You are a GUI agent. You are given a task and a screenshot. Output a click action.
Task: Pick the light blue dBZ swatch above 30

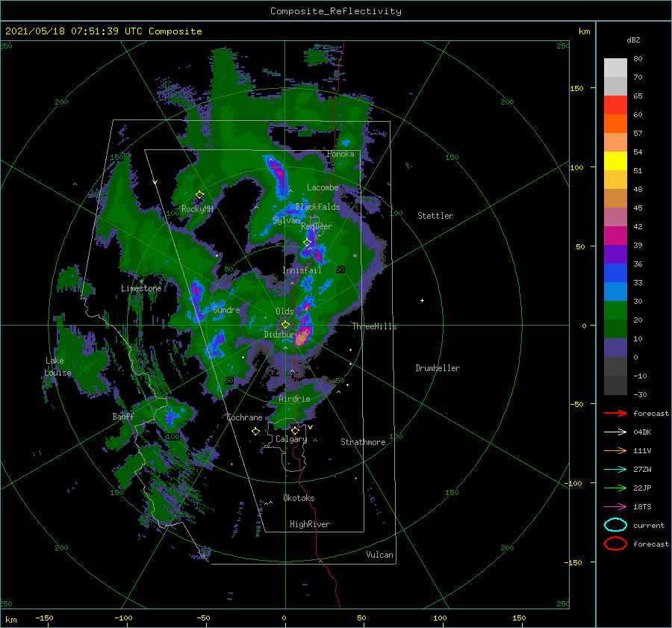tap(615, 291)
